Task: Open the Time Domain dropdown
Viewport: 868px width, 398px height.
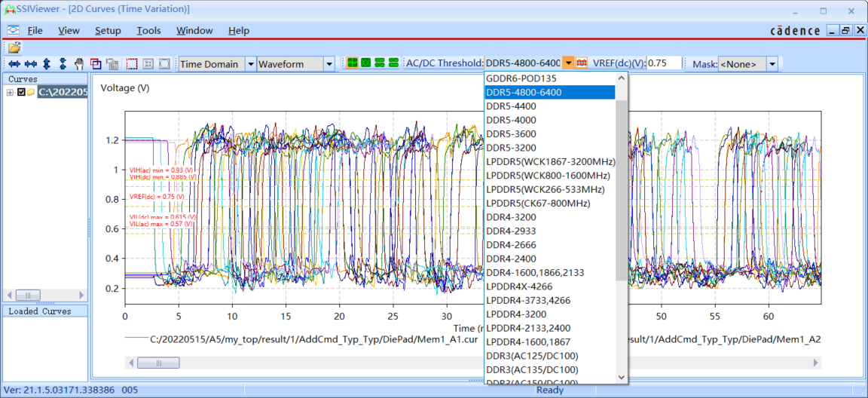Action: click(x=250, y=64)
